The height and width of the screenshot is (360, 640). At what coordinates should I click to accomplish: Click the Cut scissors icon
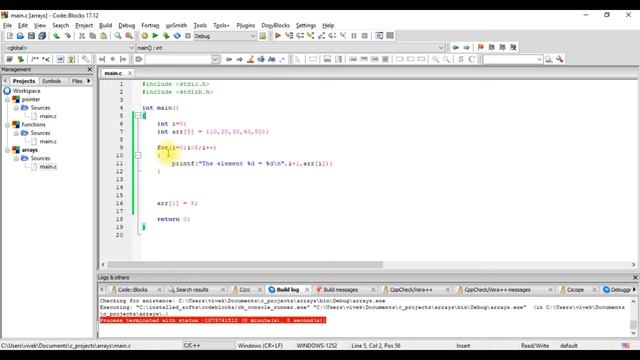point(82,36)
